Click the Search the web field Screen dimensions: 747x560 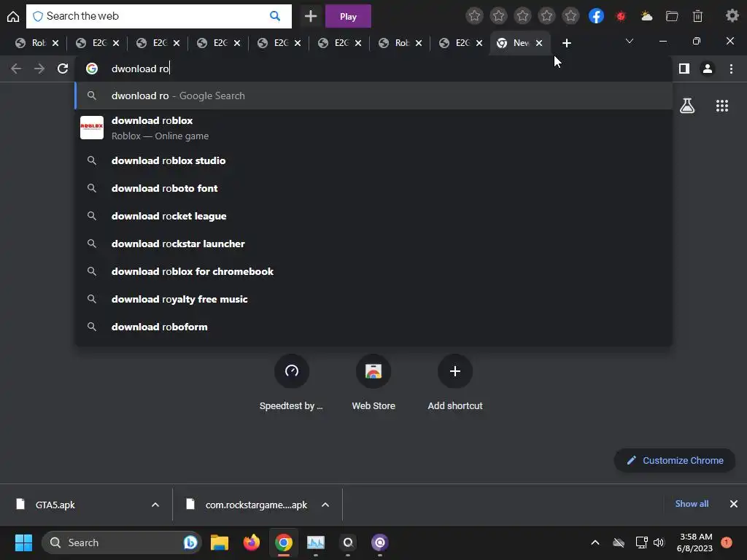click(x=158, y=16)
